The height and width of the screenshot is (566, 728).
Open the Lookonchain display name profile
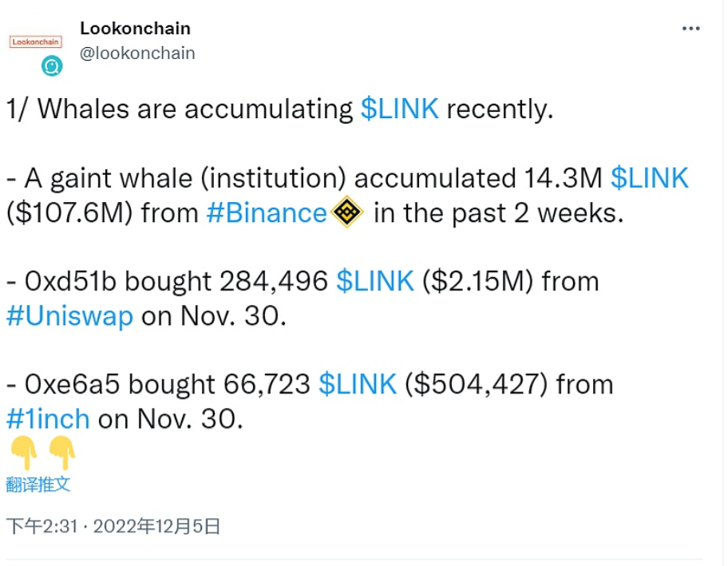click(x=135, y=29)
